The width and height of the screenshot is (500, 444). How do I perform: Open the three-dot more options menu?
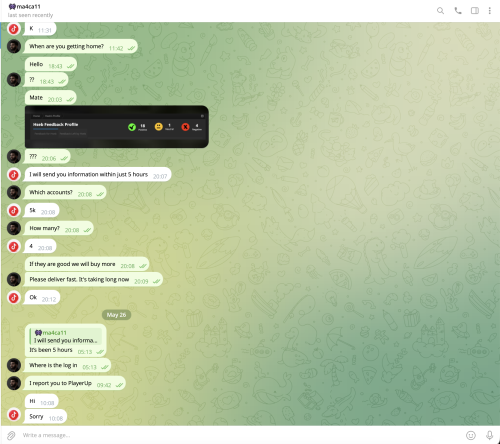pos(489,11)
